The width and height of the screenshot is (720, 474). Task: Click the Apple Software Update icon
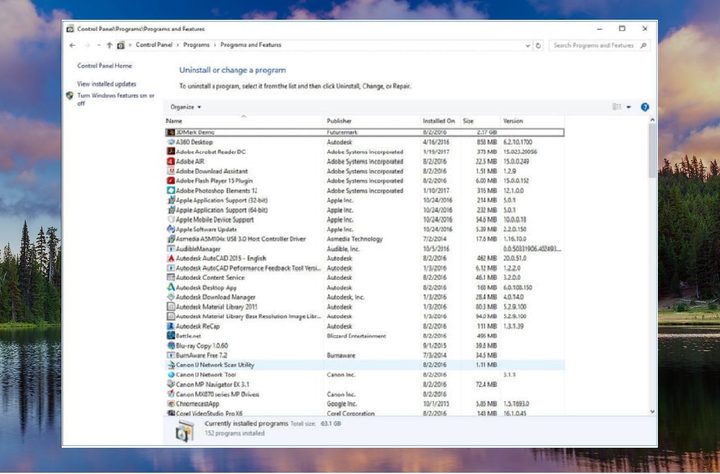coord(171,229)
